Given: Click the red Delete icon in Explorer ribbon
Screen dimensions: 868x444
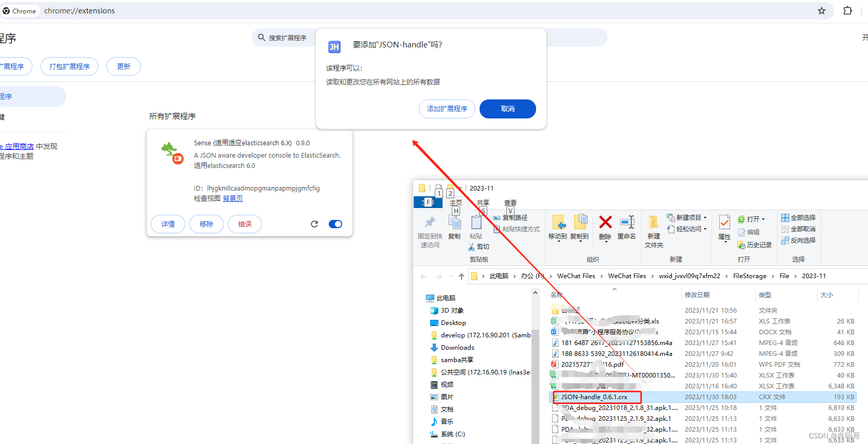Looking at the screenshot, I should (606, 222).
